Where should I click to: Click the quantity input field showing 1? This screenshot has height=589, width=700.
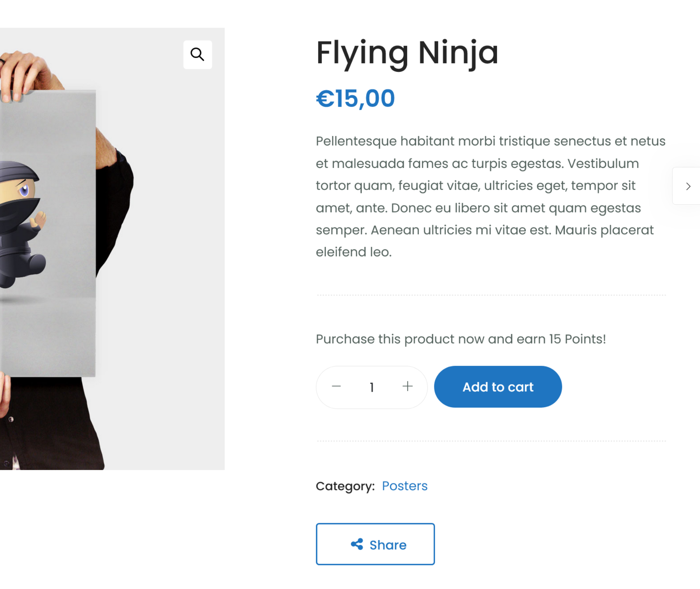372,387
